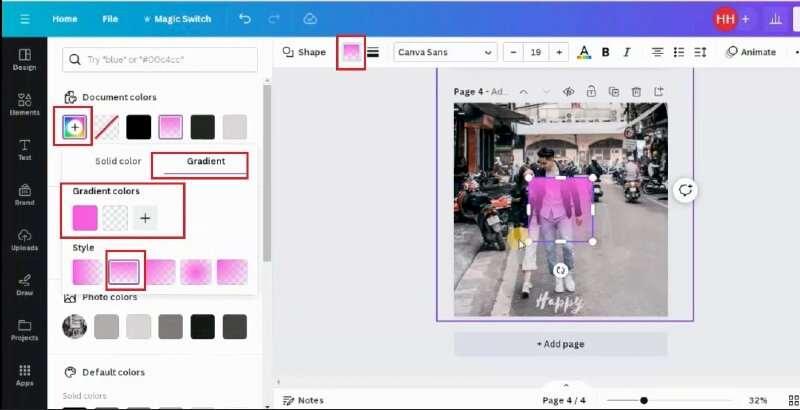
Task: Decrease font size with minus
Action: tap(513, 52)
